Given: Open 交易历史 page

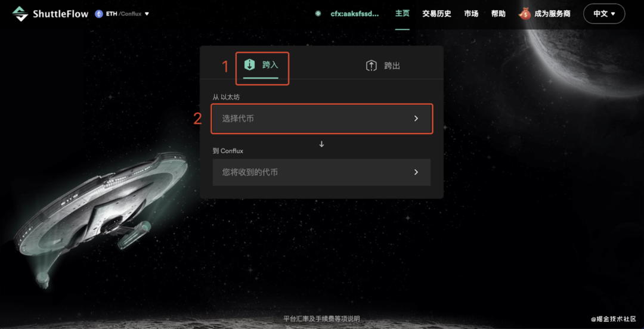Looking at the screenshot, I should tap(436, 14).
